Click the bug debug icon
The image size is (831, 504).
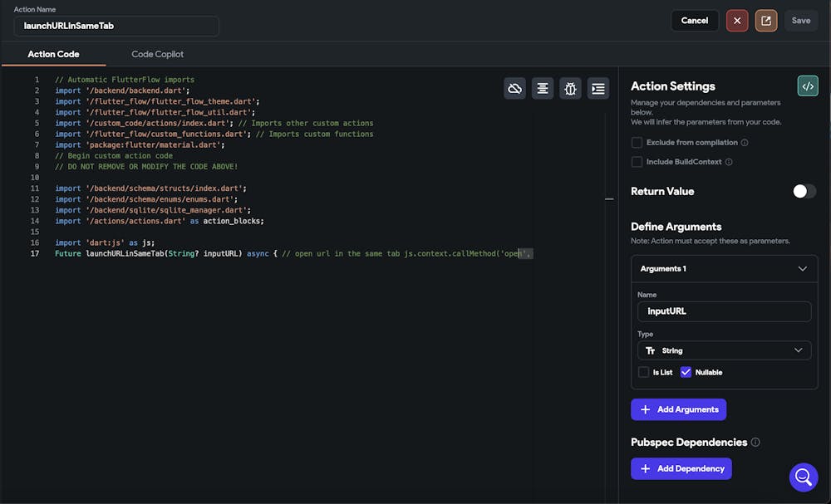(x=570, y=88)
